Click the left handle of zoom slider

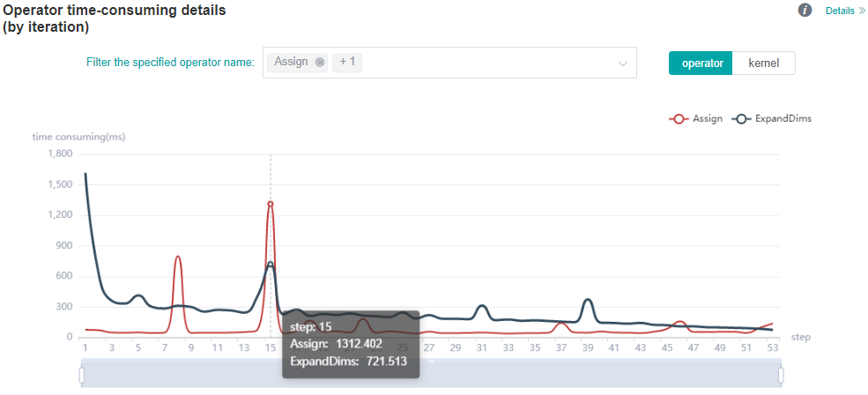pos(82,376)
